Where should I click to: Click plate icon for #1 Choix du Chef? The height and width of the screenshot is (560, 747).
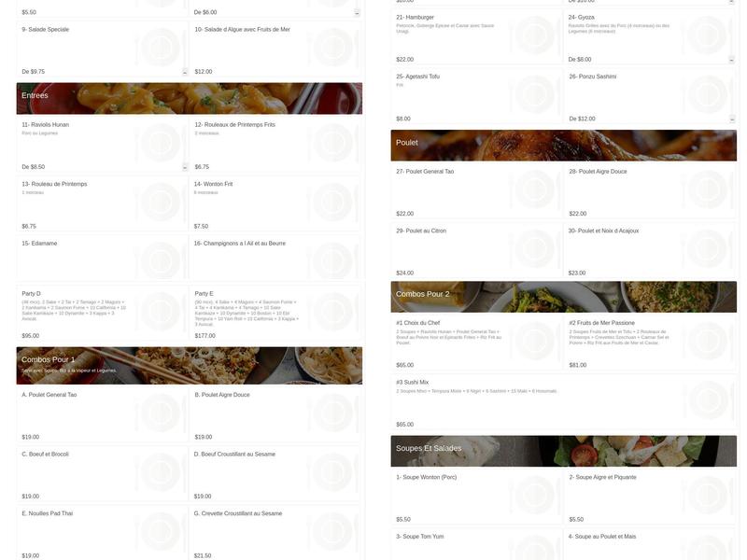tap(535, 341)
